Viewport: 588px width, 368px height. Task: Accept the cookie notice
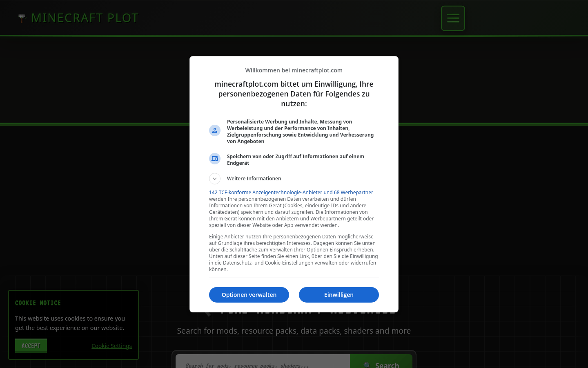[x=31, y=346]
